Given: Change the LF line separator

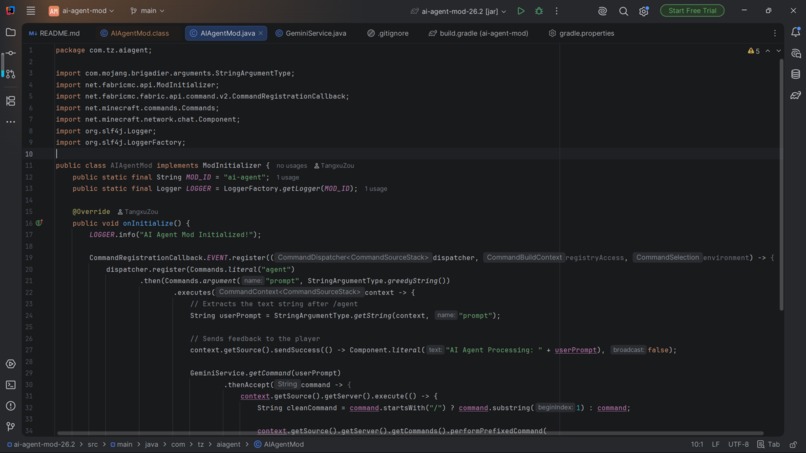Looking at the screenshot, I should click(716, 444).
